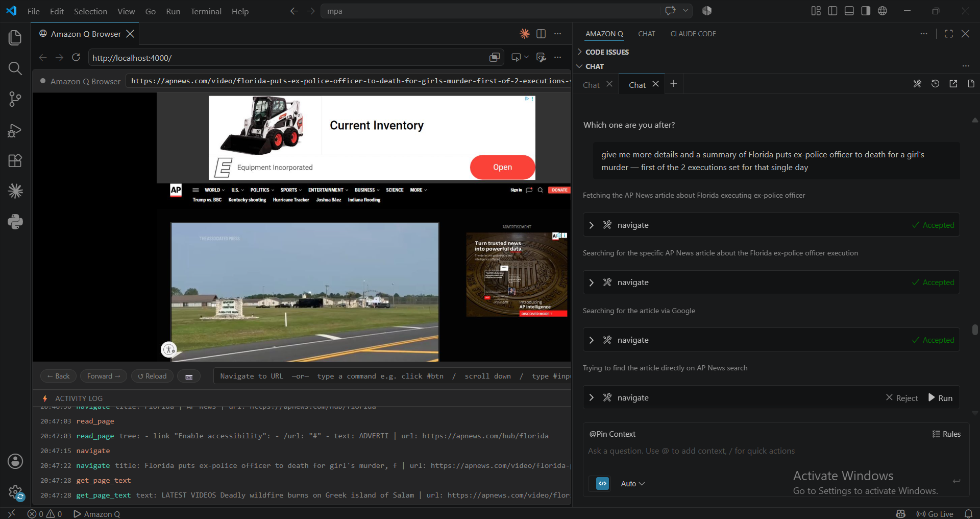Open the Explorer view in activity bar

(x=15, y=37)
